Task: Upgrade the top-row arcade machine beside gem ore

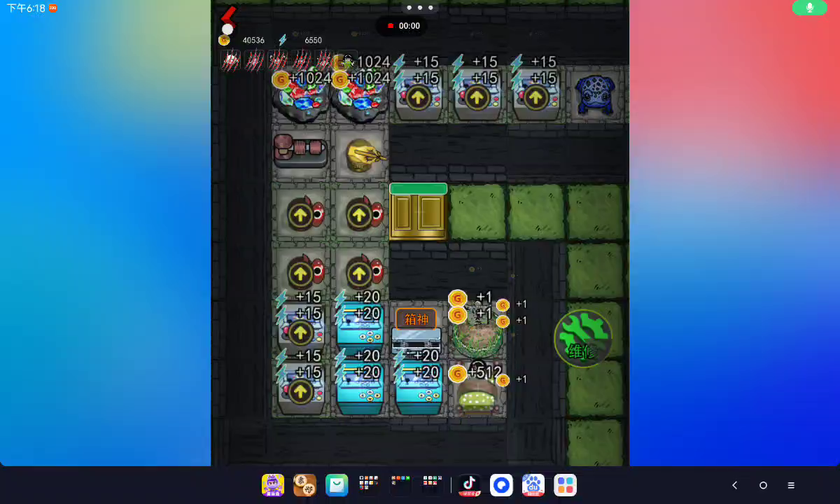Action: (419, 98)
